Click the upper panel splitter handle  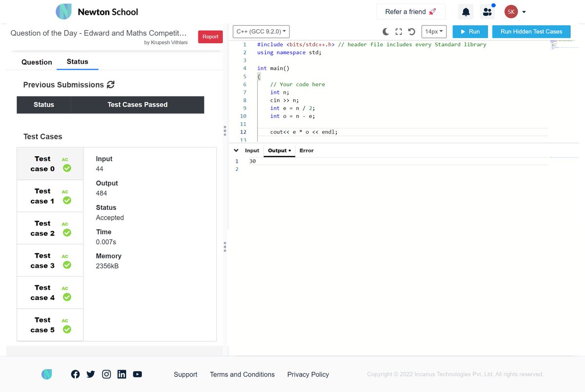click(x=225, y=131)
